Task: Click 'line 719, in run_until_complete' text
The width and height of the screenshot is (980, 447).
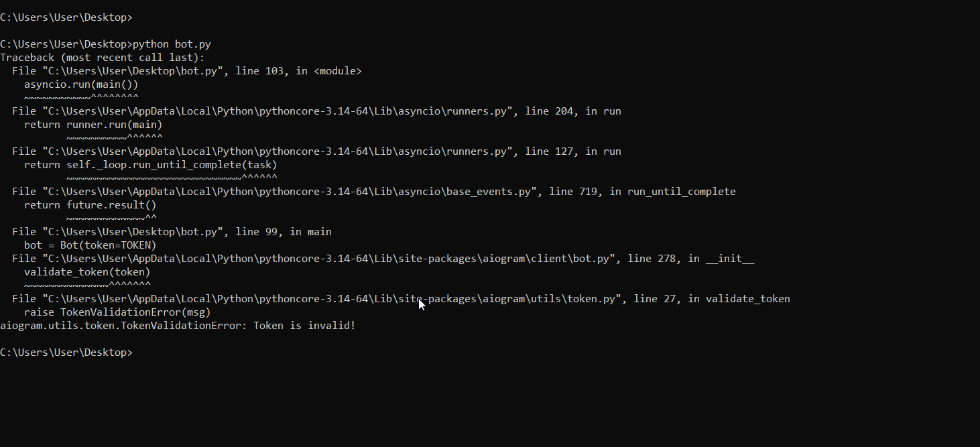Action: coord(641,192)
